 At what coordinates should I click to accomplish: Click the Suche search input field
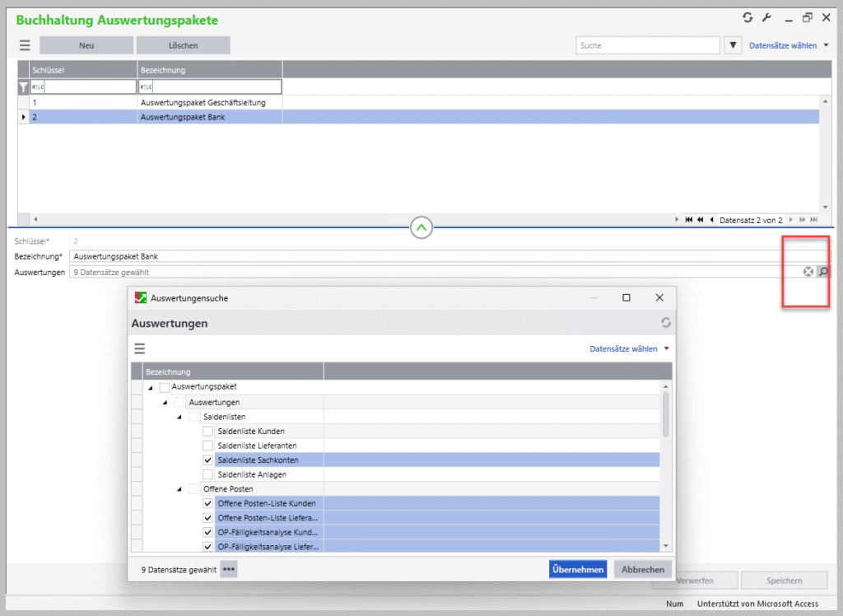(x=647, y=45)
